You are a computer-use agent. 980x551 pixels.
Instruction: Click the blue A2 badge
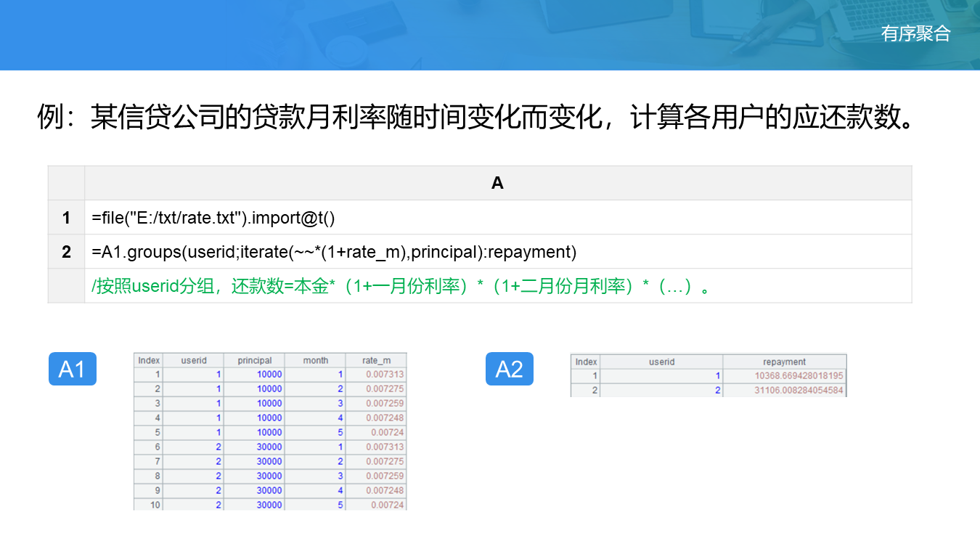(509, 369)
